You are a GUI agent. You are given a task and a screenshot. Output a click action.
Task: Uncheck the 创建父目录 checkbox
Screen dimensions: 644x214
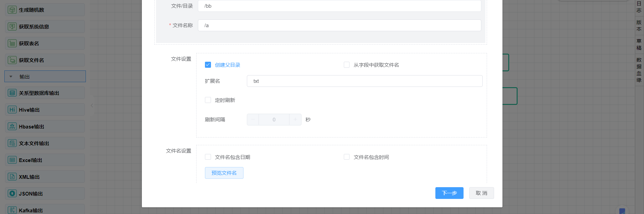coord(208,65)
